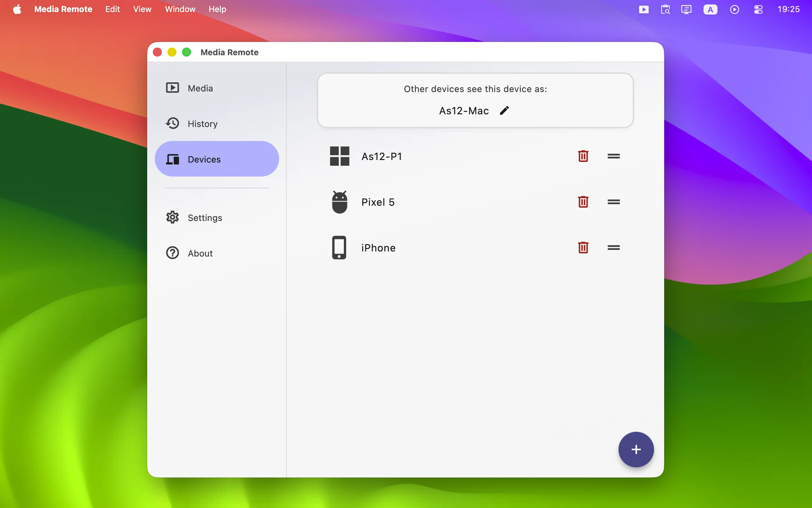Image resolution: width=812 pixels, height=508 pixels.
Task: Click reorder handle for iPhone
Action: [x=614, y=248]
